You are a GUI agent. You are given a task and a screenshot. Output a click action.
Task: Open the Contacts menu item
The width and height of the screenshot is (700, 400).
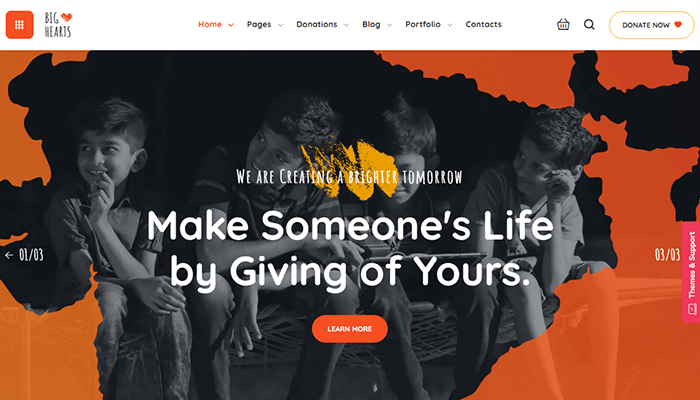click(483, 25)
